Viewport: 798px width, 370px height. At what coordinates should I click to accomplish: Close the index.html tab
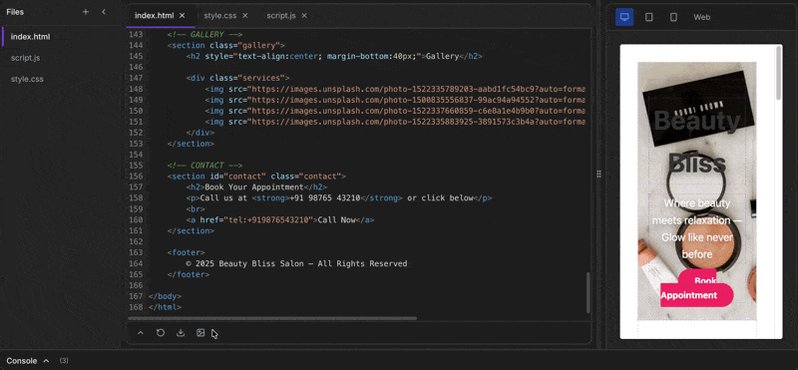(x=182, y=16)
